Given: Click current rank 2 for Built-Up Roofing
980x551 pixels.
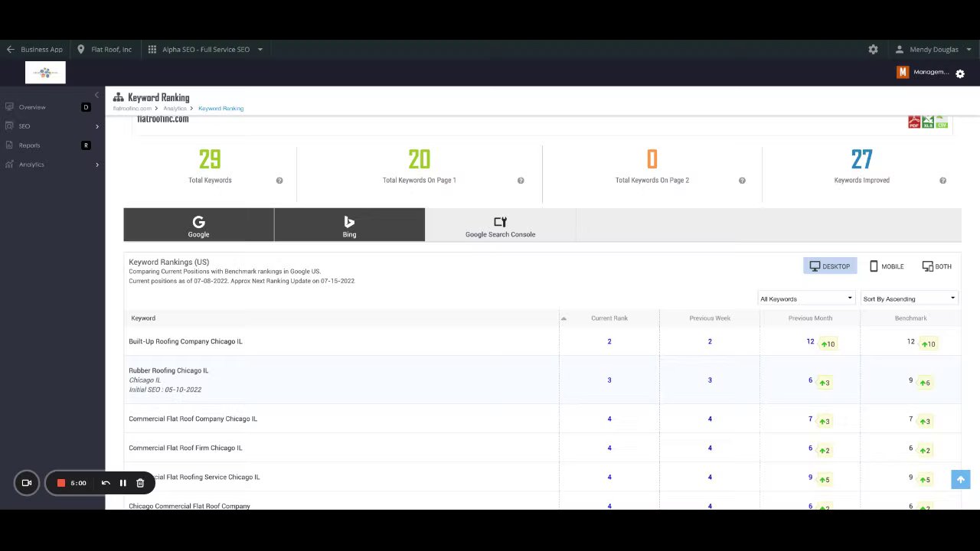Looking at the screenshot, I should tap(609, 341).
